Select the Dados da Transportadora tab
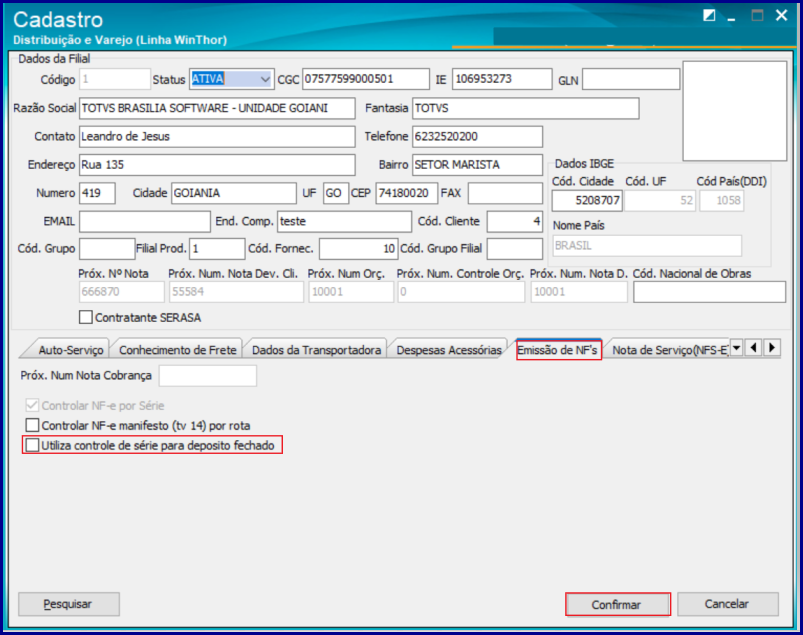 tap(316, 350)
